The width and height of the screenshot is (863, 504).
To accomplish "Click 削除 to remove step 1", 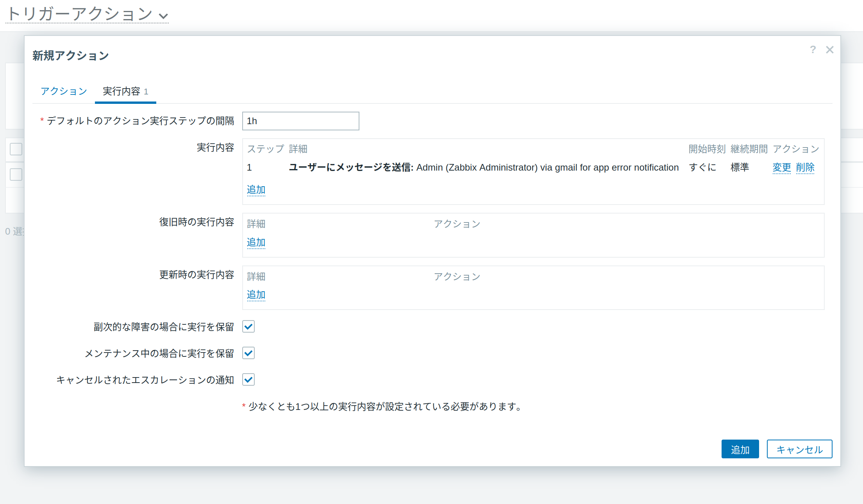I will point(806,167).
